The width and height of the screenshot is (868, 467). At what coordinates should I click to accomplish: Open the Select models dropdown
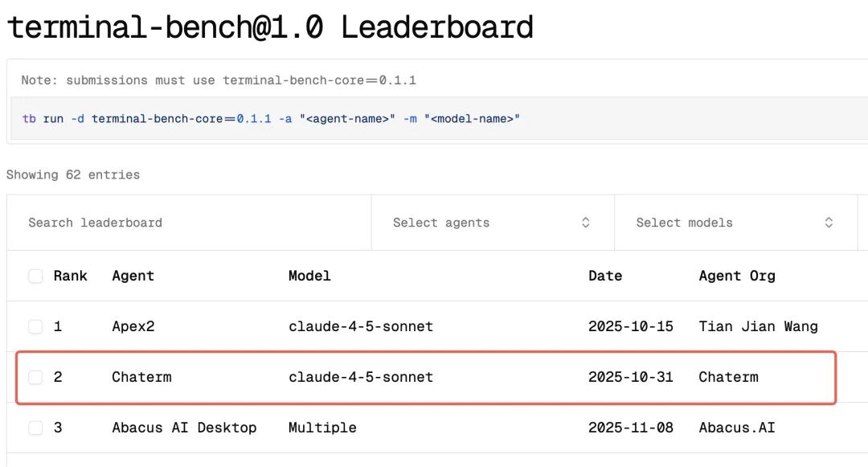point(735,223)
